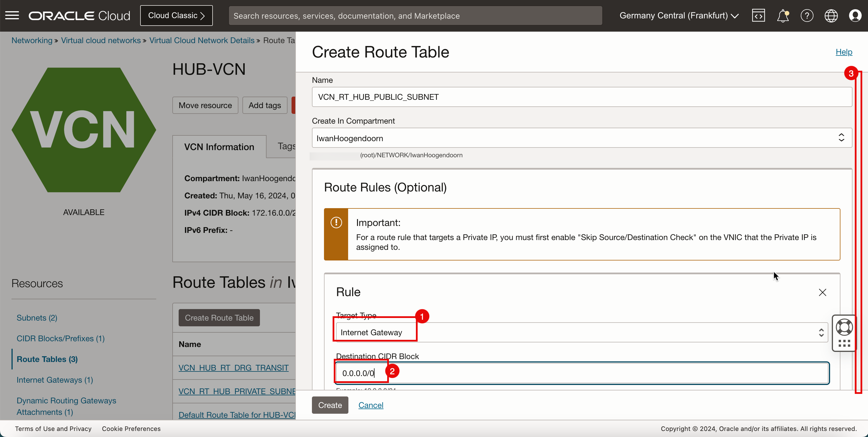Click the hamburger menu icon top-left
Screen dimensions: 868x437
12,15
